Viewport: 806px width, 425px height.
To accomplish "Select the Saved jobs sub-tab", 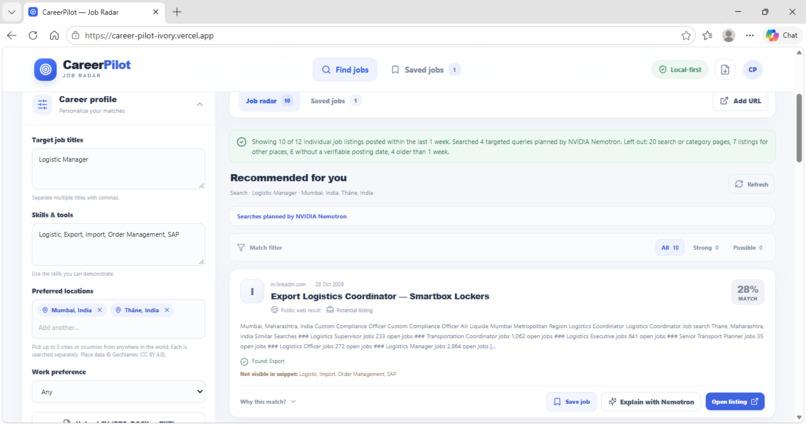I will (335, 101).
